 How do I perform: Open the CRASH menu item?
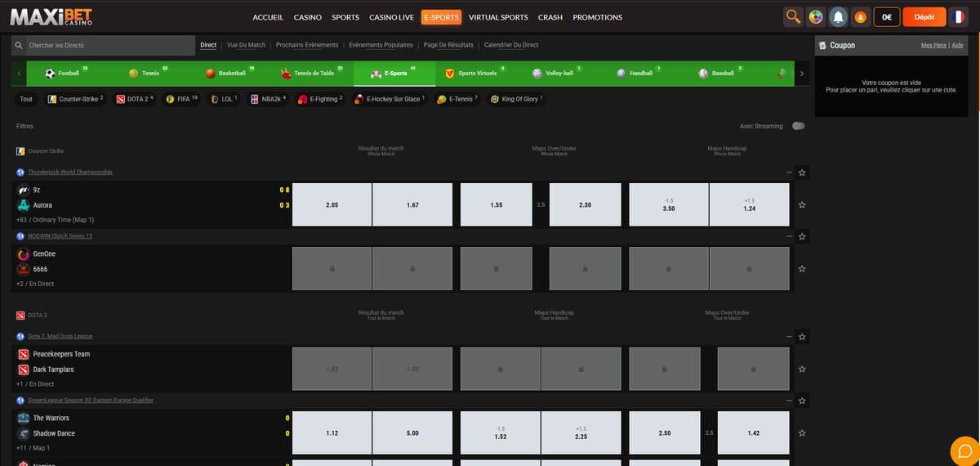[x=550, y=17]
